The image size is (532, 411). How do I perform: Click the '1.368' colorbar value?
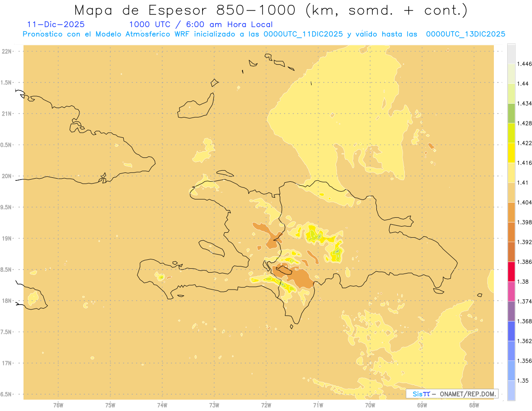click(x=525, y=321)
